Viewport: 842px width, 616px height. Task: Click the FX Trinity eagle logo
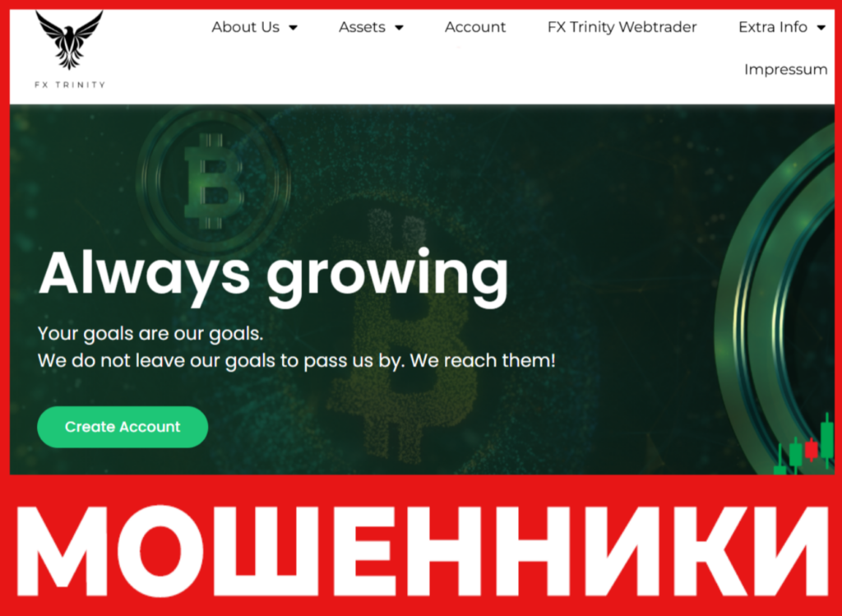coord(69,40)
